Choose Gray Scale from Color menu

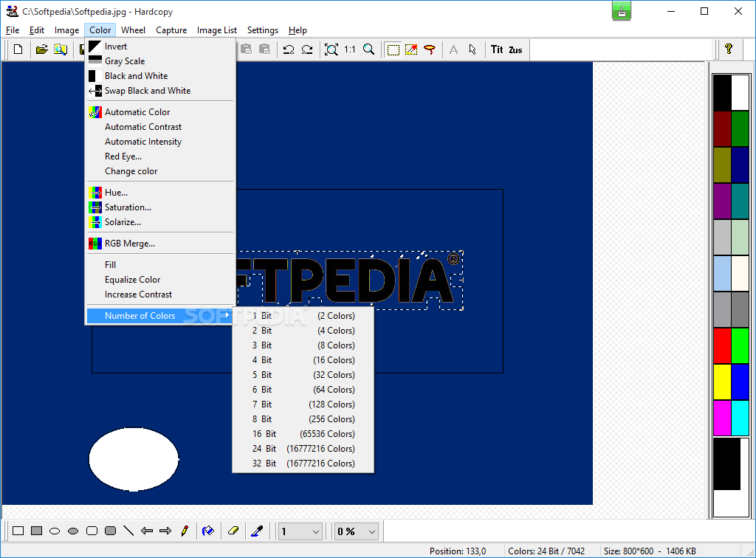[160, 61]
